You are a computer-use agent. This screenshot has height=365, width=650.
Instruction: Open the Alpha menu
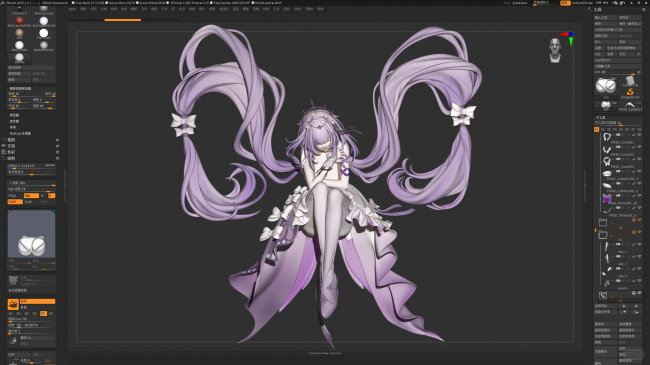72,9
